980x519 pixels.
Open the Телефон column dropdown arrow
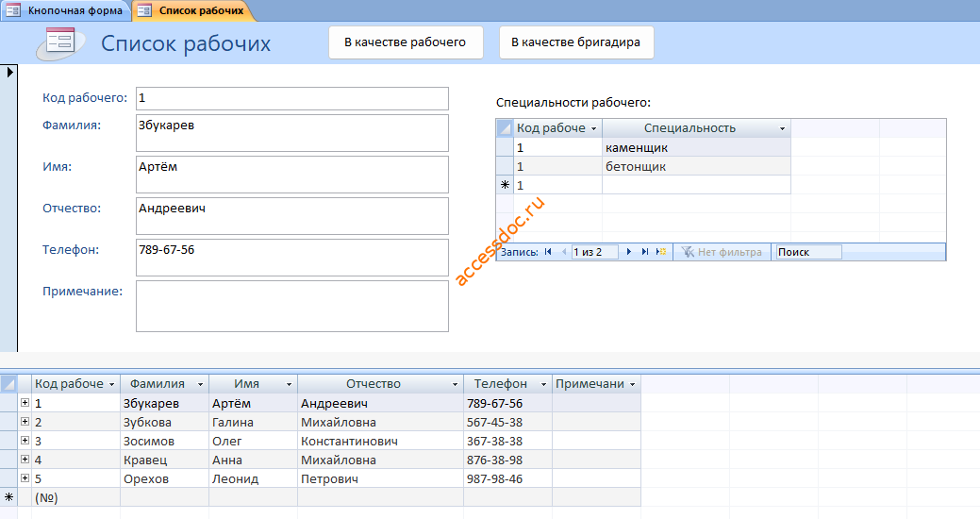543,385
